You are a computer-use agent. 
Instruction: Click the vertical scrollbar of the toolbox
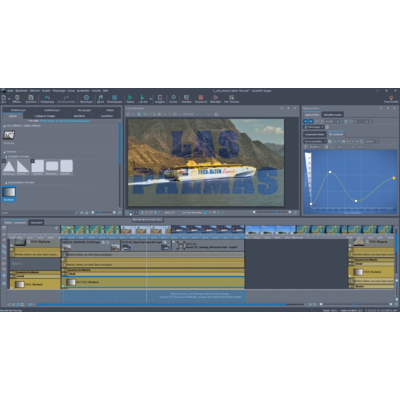120,143
